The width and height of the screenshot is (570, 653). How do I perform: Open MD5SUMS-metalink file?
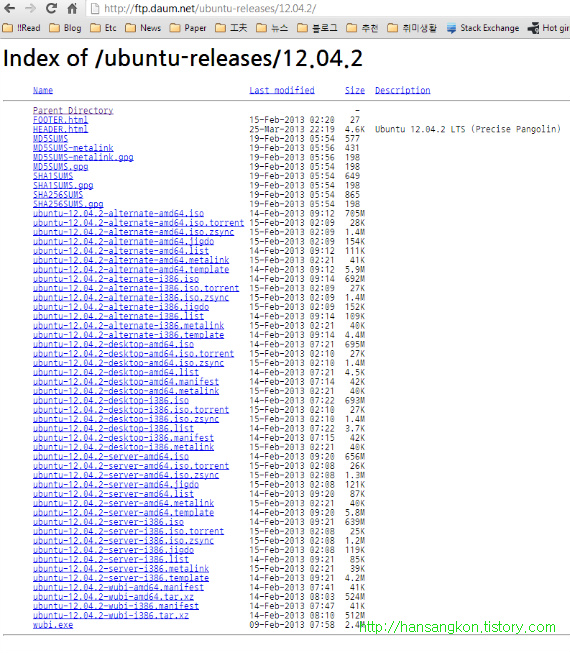(x=73, y=148)
